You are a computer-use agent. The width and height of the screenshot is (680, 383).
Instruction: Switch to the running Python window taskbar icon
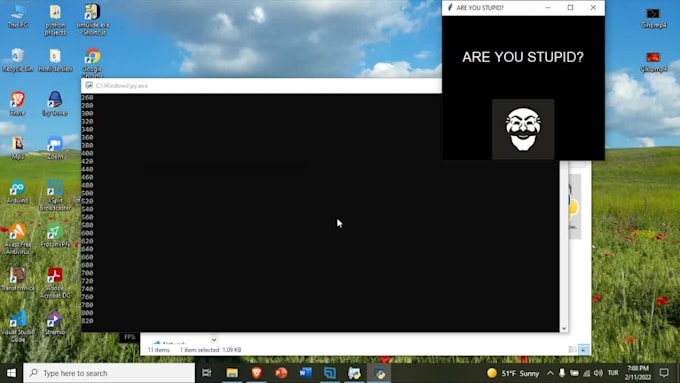tap(379, 373)
